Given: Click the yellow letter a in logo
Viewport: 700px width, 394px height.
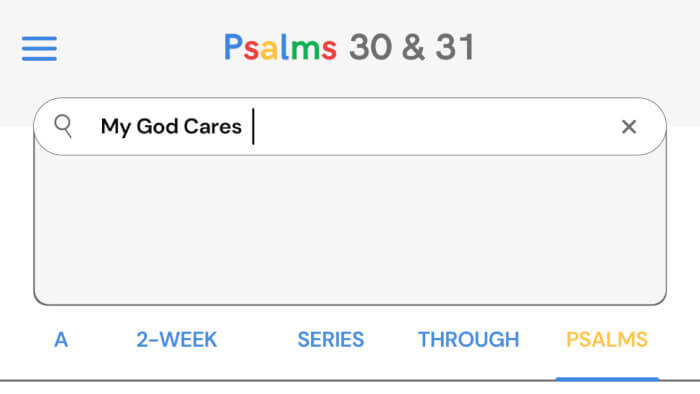Looking at the screenshot, I should point(269,50).
